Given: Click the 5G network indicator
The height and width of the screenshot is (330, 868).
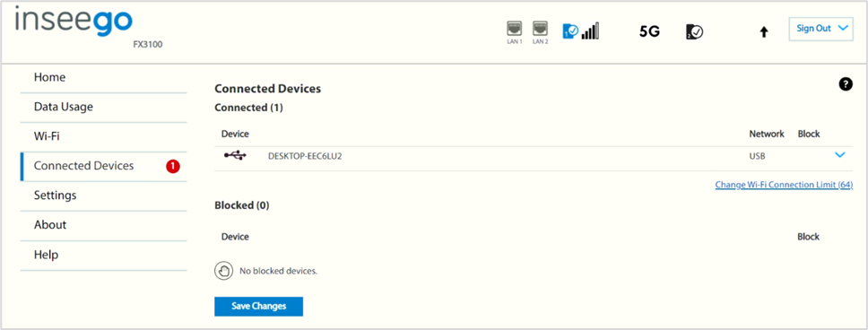Looking at the screenshot, I should click(649, 31).
